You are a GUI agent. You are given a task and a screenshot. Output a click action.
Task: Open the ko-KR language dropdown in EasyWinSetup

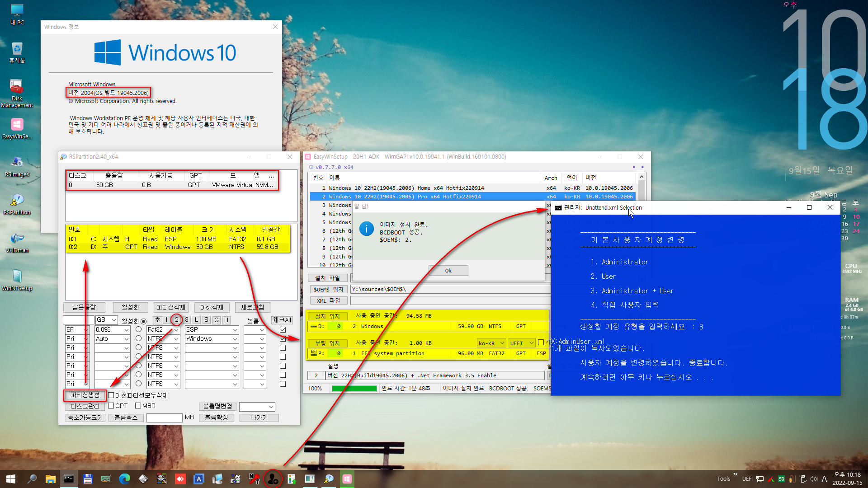coord(491,343)
